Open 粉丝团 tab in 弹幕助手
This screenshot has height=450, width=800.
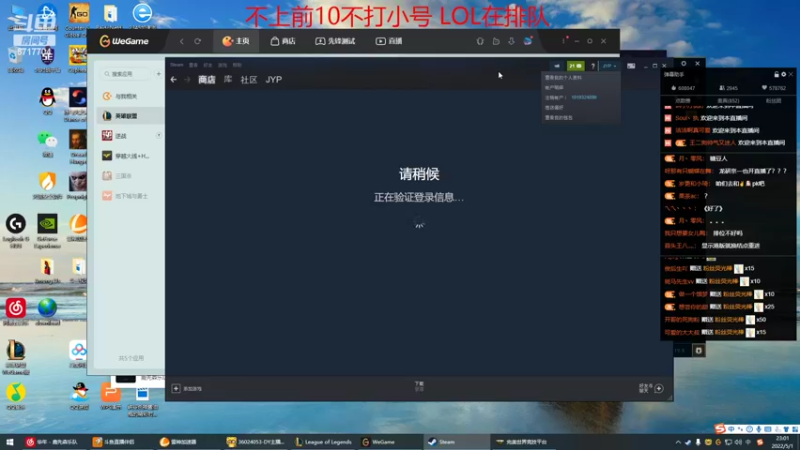tap(773, 101)
